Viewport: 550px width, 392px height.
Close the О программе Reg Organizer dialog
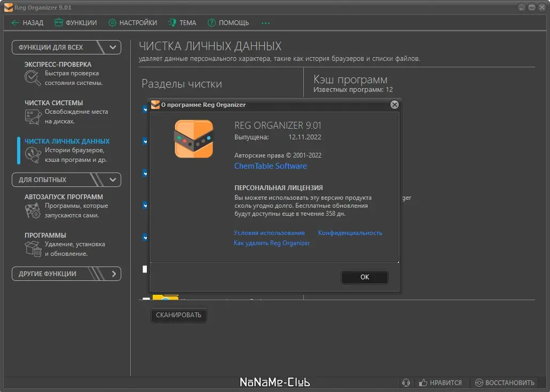(x=394, y=105)
